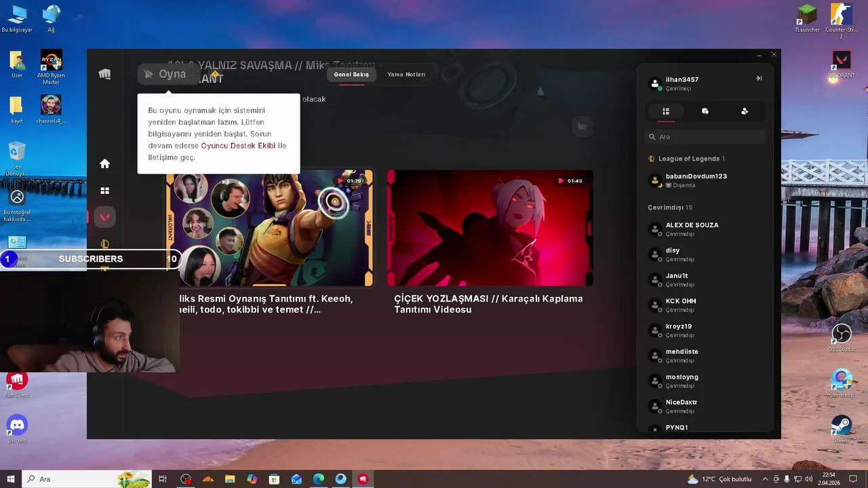Select friend PYNQ1
Screen dimensions: 868x488
tap(705, 428)
